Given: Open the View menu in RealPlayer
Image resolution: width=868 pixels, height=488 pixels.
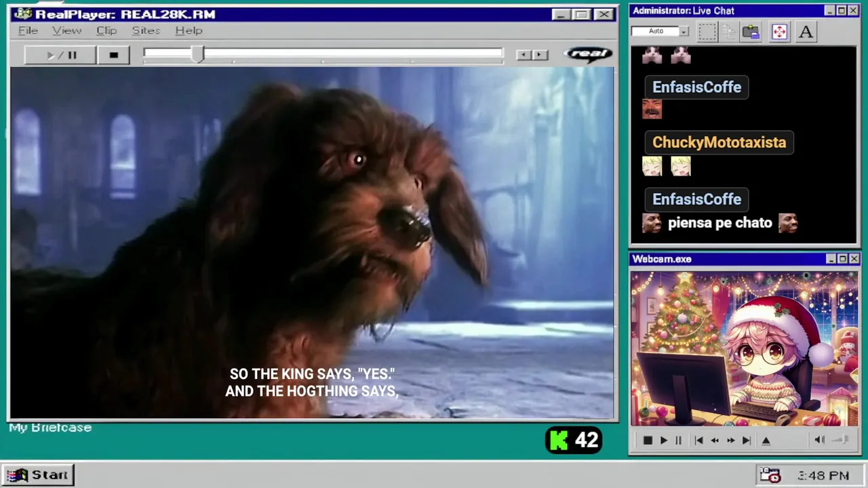Looking at the screenshot, I should [66, 30].
